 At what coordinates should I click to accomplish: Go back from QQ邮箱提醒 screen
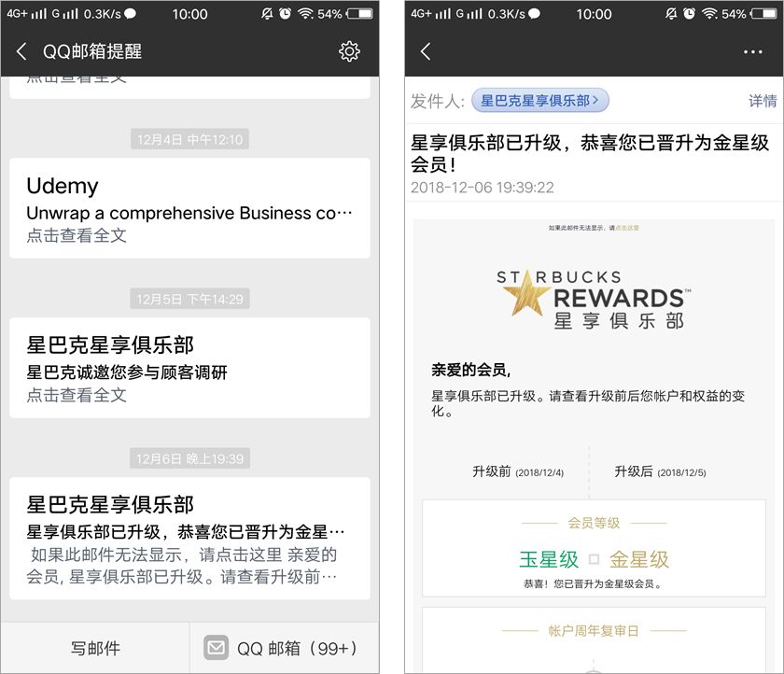21,51
